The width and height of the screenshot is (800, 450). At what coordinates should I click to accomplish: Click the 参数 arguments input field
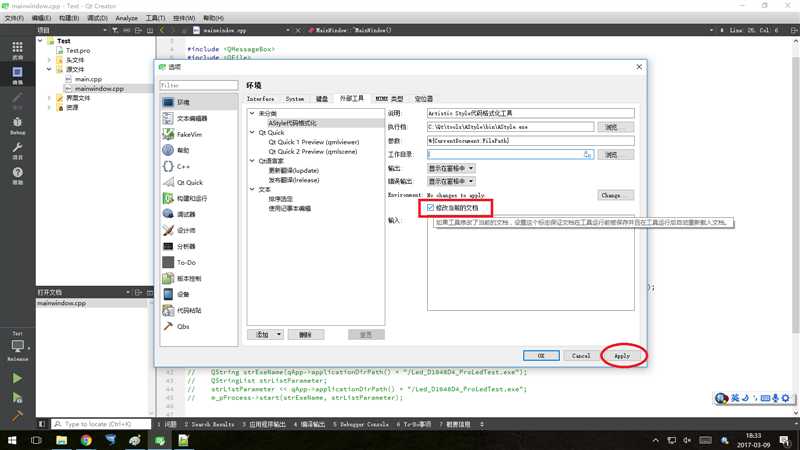pos(531,141)
